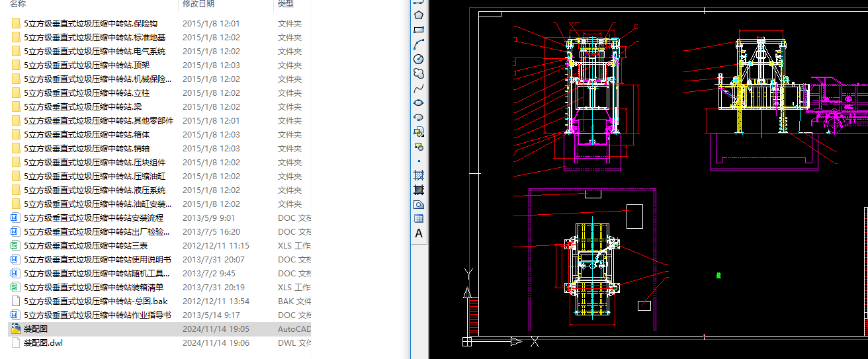
Task: Select the 装配图 AutoCAD drawing file
Action: point(36,329)
